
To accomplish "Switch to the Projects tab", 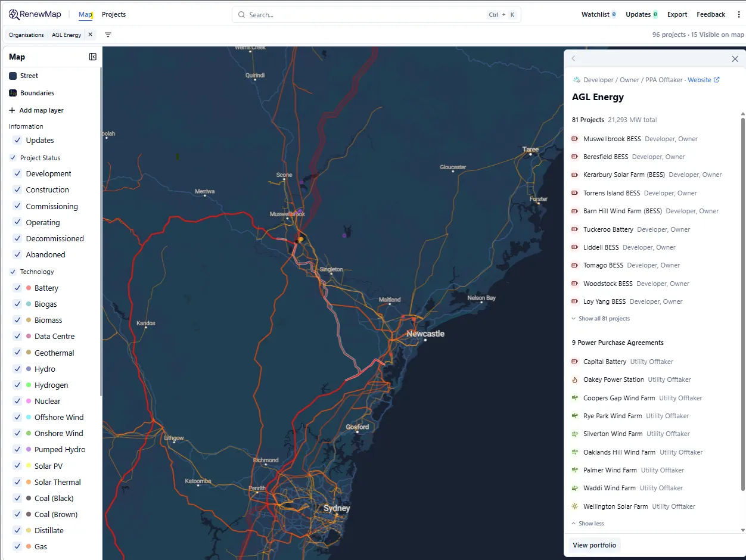I will coord(114,14).
